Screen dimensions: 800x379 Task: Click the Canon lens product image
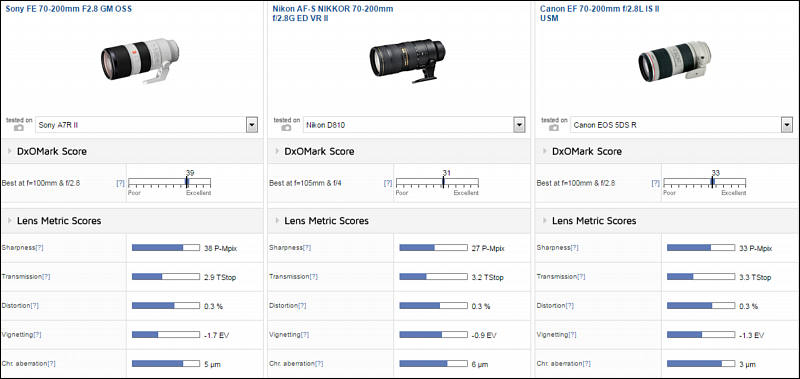point(674,61)
